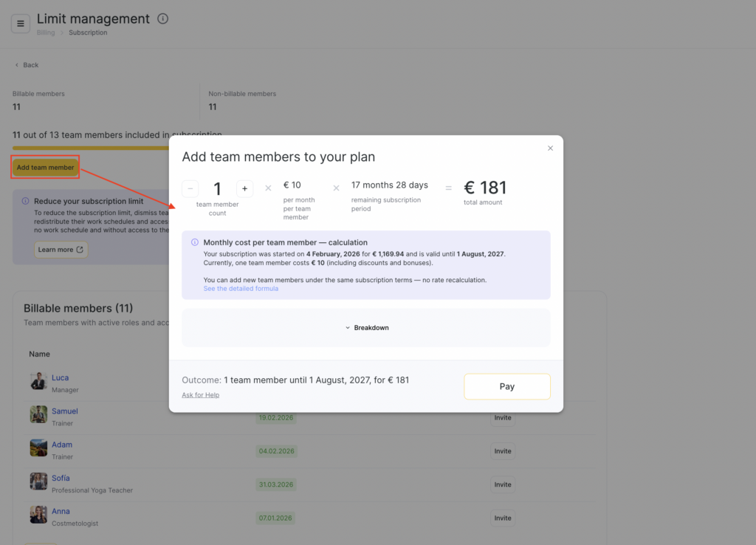Click Adam's avatar thumbnail
Viewport: 756px width, 545px height.
(38, 448)
